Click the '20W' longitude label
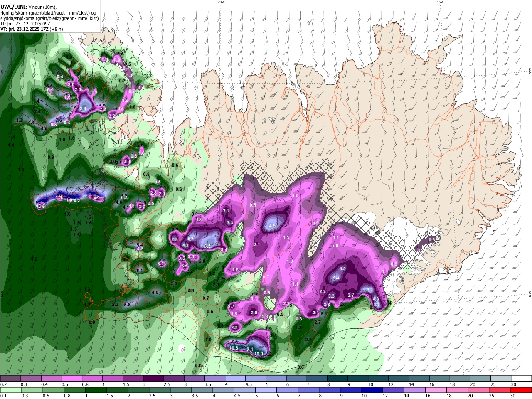Viewport: 532px width, 399px height. point(221,2)
